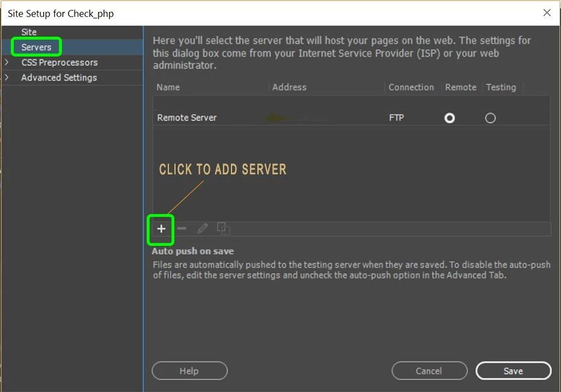Select the Remote Server name cell
Viewport: 561px width, 392px height.
click(187, 118)
